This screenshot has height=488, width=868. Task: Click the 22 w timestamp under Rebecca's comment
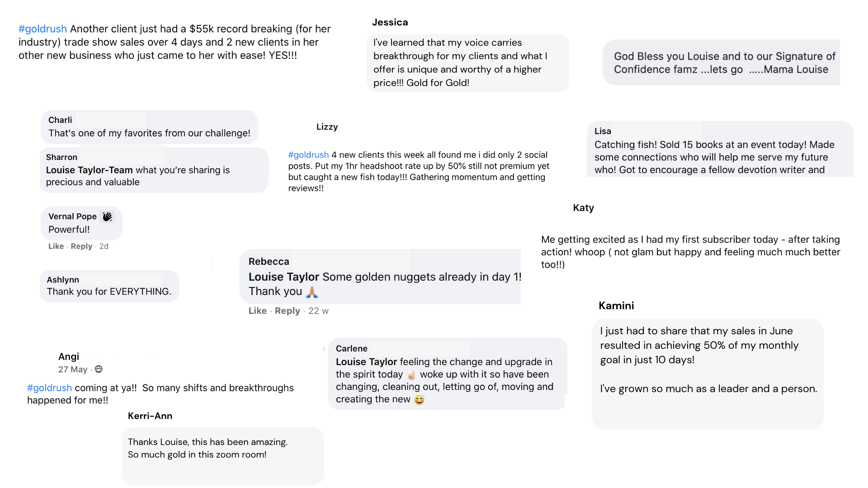(318, 311)
